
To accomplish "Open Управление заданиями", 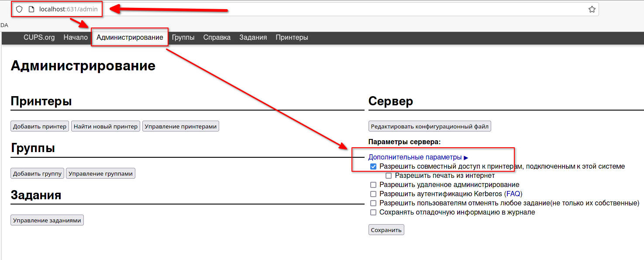I will pyautogui.click(x=47, y=220).
